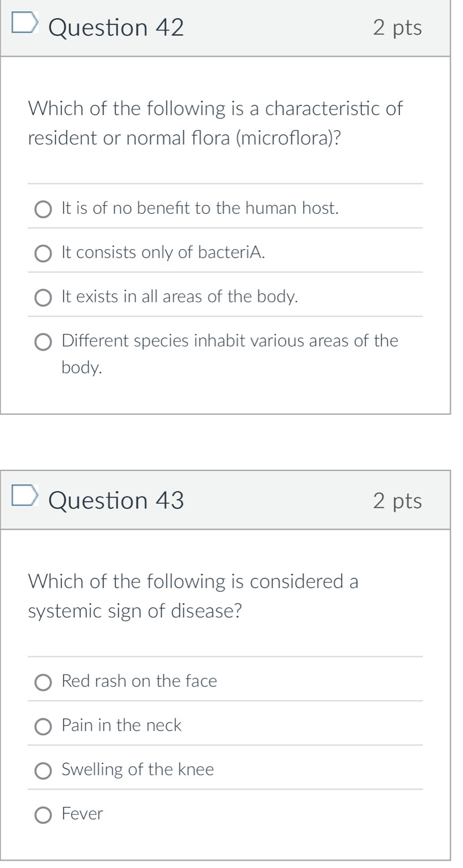
Task: Click the 'Fever' option label
Action: coord(81,814)
